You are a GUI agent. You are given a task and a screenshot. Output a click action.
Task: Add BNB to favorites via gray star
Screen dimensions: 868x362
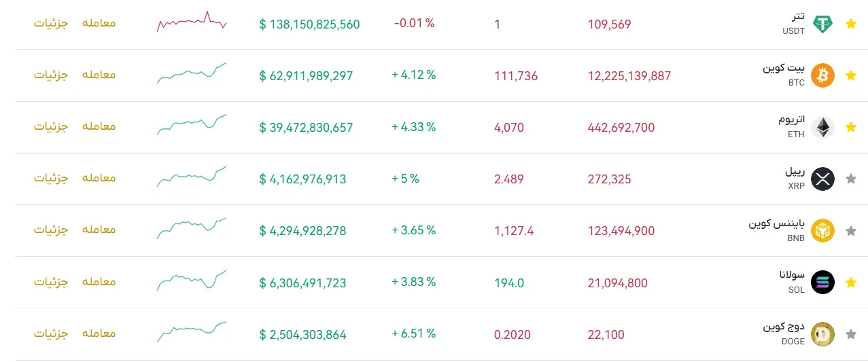coord(850,230)
